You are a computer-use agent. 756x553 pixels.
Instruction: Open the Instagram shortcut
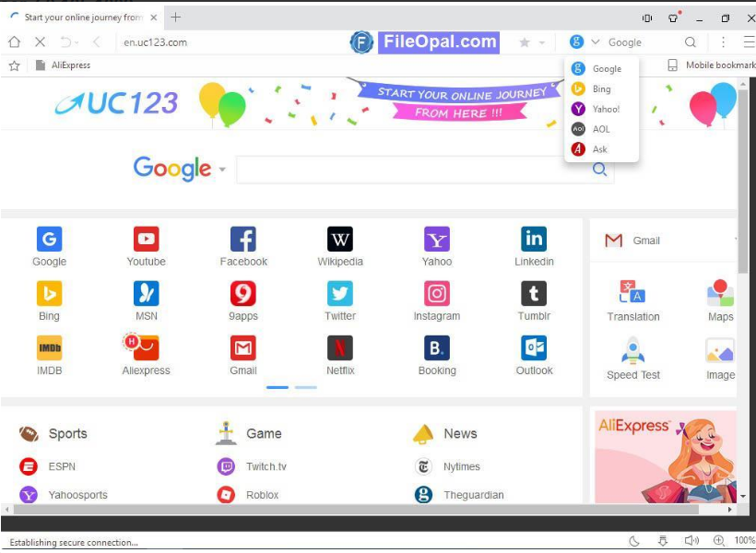(437, 301)
